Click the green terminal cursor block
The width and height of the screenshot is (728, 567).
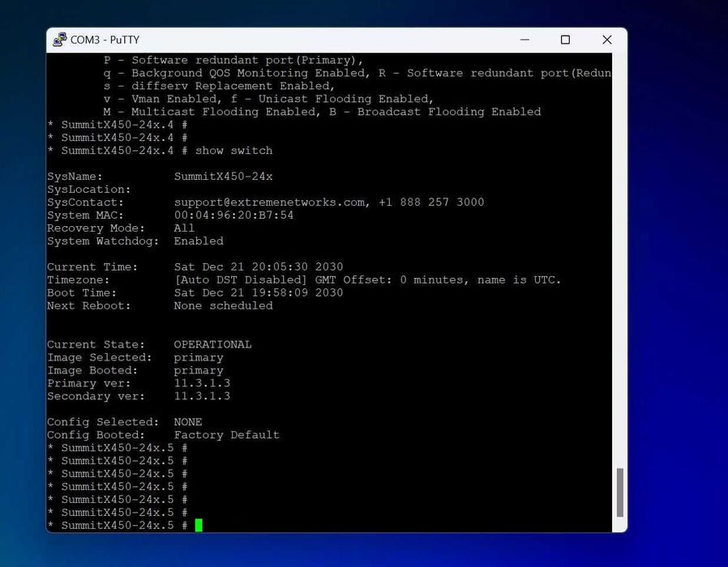coord(199,525)
